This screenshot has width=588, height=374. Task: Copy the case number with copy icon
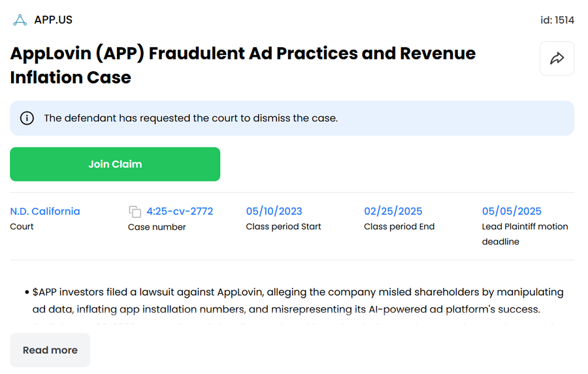135,211
